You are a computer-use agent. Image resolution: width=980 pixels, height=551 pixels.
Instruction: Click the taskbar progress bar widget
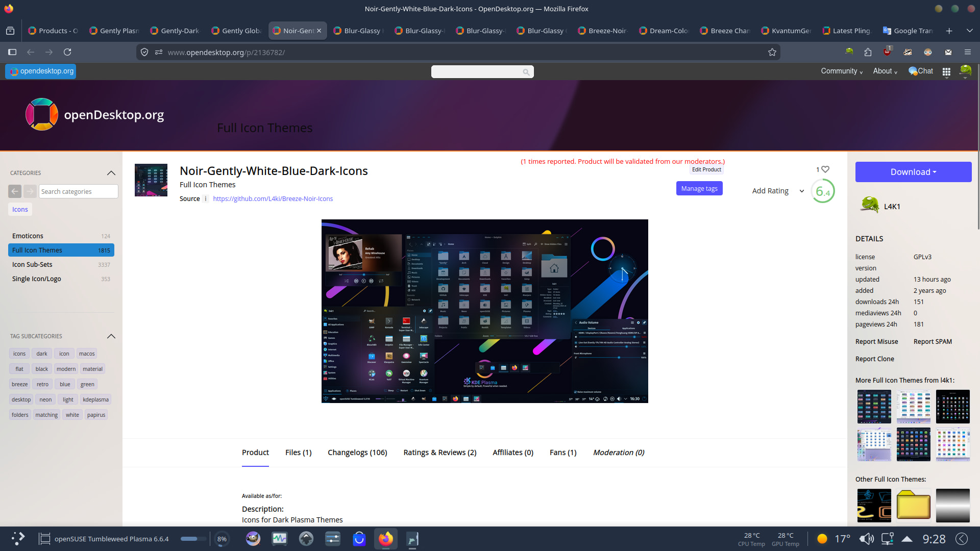pos(192,539)
